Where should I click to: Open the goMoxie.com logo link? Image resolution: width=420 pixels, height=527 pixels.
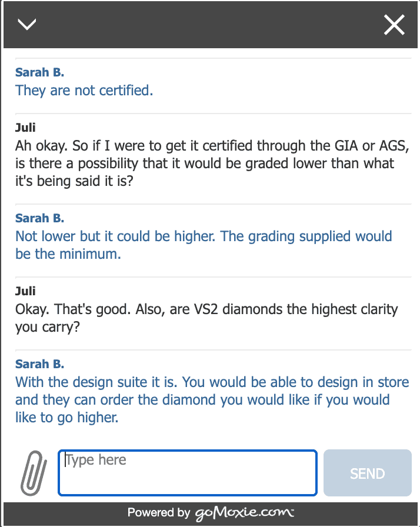click(244, 513)
